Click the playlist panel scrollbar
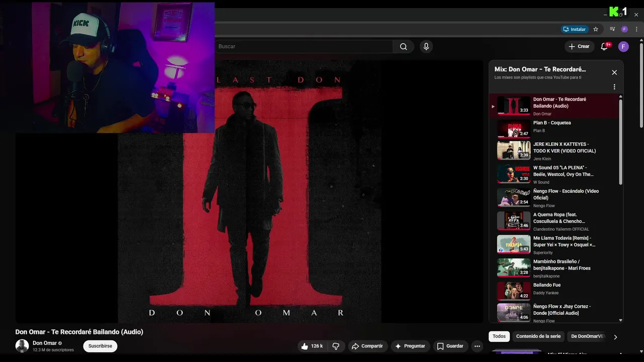 coord(620,142)
